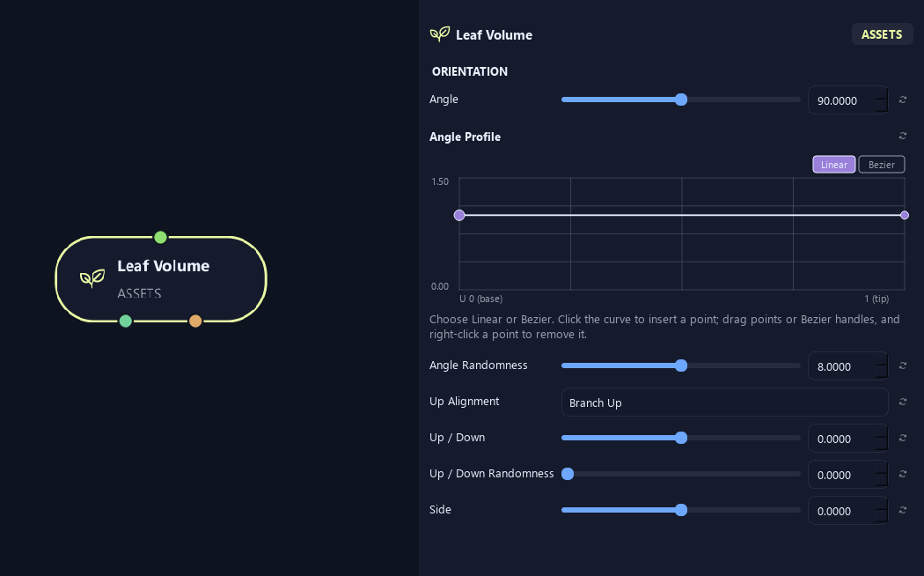Click the leaf icon inside the graph node
The width and height of the screenshot is (924, 576).
[x=92, y=277]
